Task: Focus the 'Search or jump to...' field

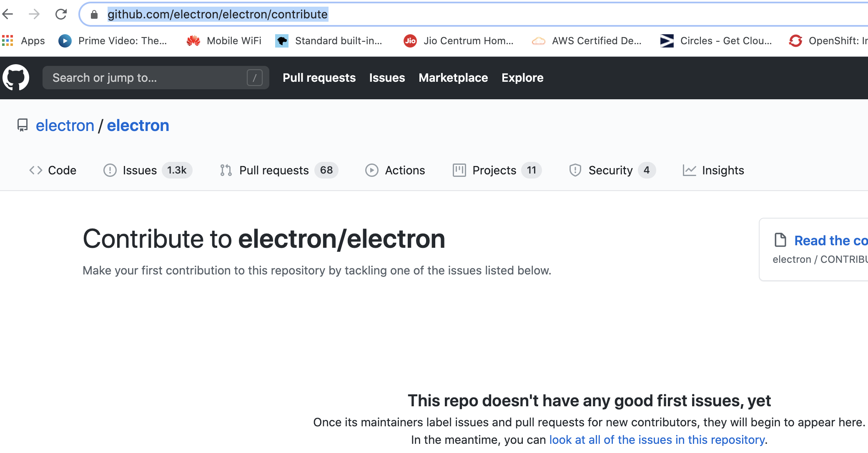Action: (x=156, y=78)
